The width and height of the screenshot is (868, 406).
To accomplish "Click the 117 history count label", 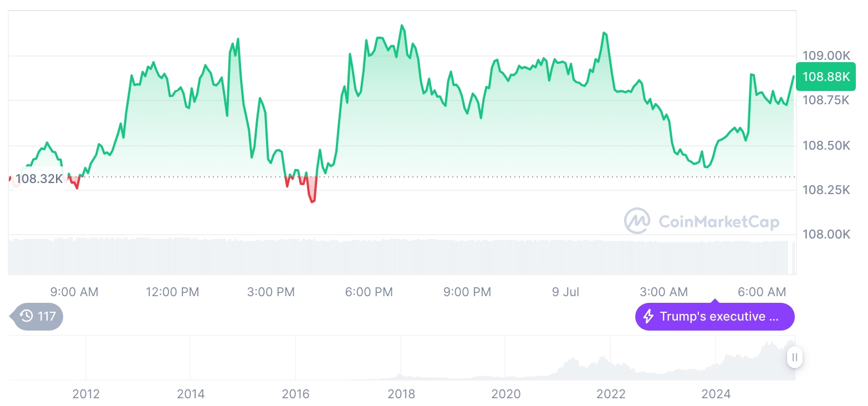I will (x=47, y=317).
